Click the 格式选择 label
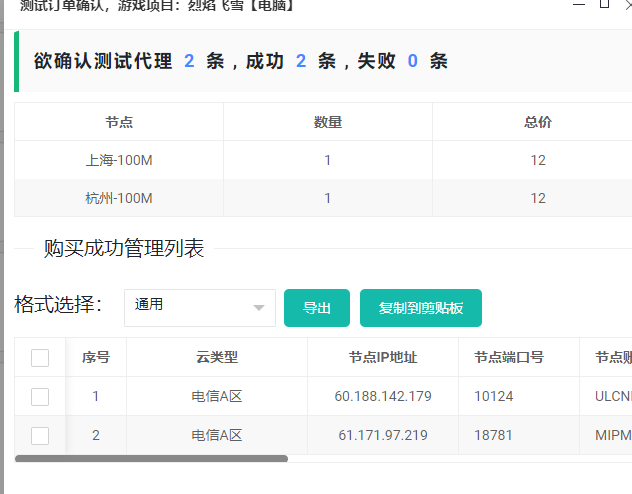 (58, 304)
